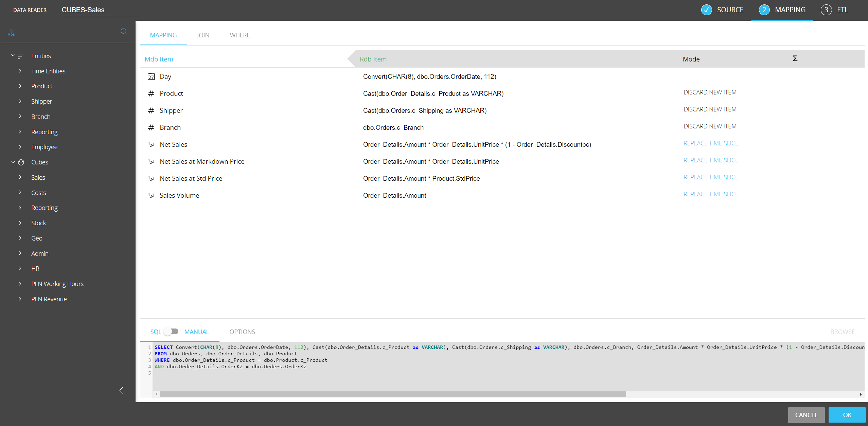
Task: Click the calendar icon beside Day
Action: (151, 76)
